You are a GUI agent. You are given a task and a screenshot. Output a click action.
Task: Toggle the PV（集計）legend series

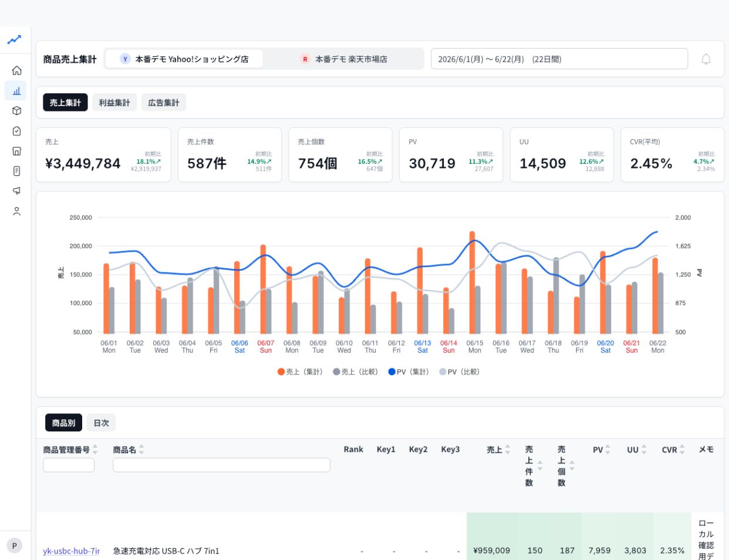[409, 372]
